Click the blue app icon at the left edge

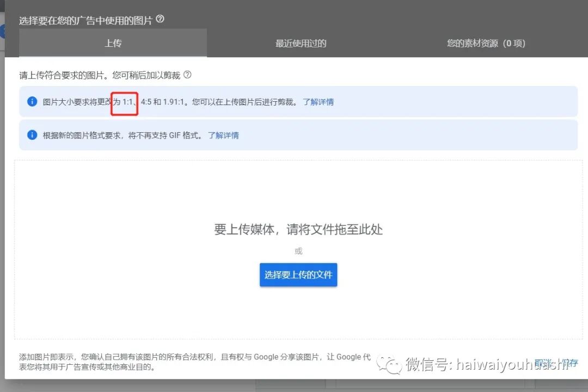(3, 31)
